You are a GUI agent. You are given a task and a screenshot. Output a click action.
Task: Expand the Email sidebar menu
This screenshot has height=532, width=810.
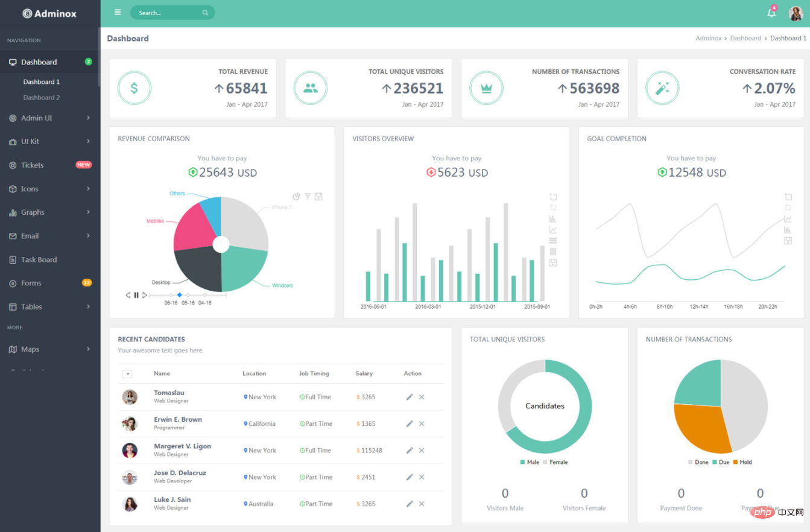pyautogui.click(x=50, y=236)
